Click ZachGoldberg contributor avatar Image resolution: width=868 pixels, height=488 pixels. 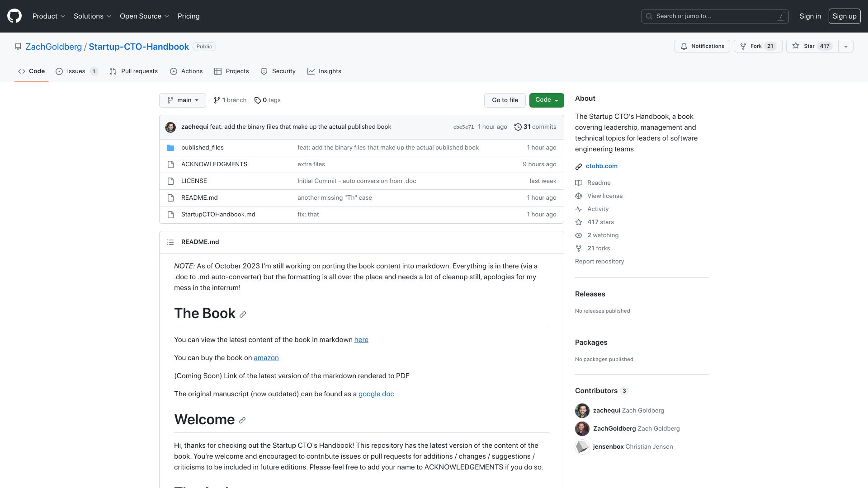point(582,429)
